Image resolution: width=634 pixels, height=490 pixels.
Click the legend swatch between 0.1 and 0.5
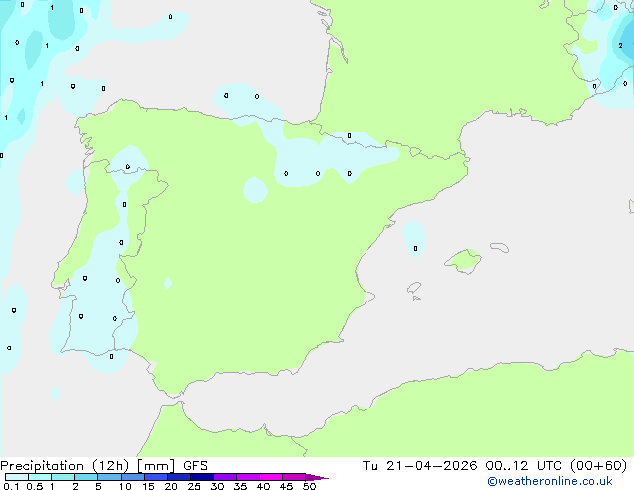[x=17, y=477]
